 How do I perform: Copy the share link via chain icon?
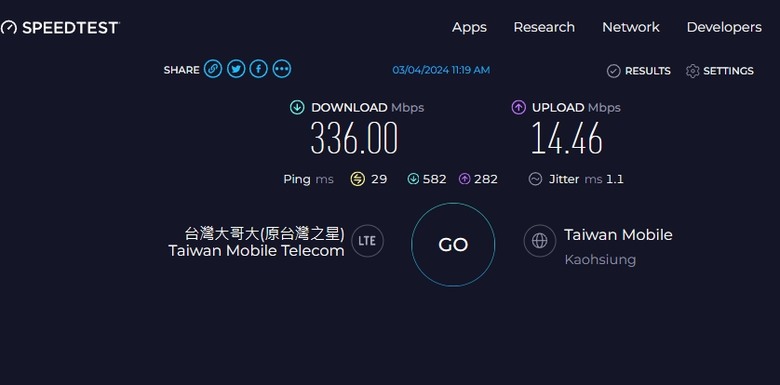pyautogui.click(x=213, y=69)
